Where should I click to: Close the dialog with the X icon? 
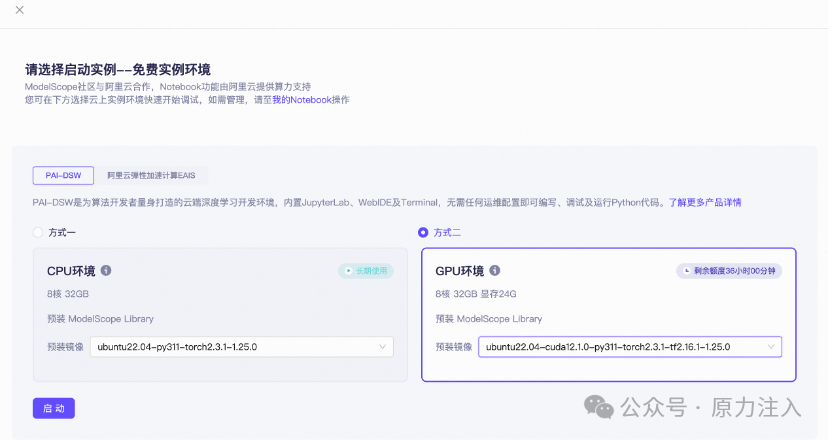(x=20, y=10)
